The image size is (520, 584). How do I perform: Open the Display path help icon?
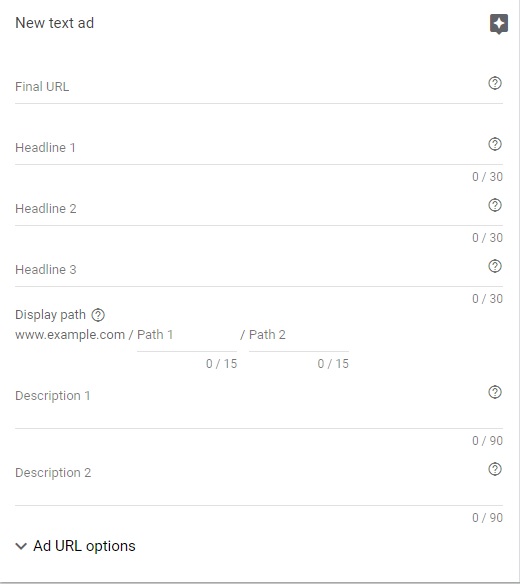tap(98, 315)
